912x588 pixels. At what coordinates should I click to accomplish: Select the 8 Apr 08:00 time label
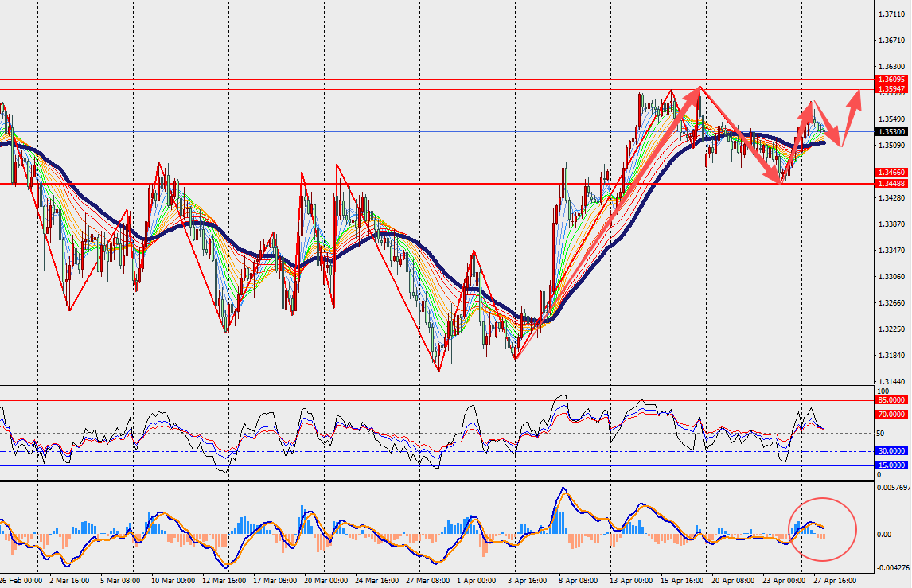tap(578, 580)
